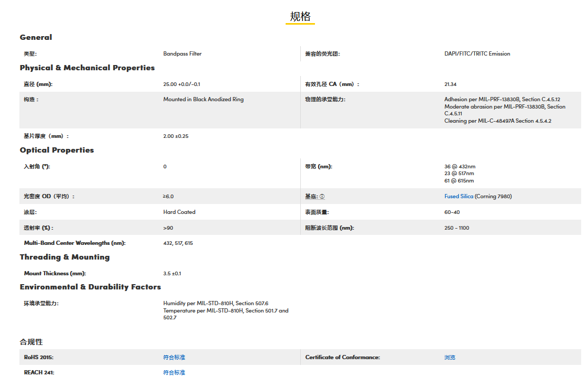This screenshot has height=388, width=588.
Task: Click the 类型 label
Action: pyautogui.click(x=30, y=53)
